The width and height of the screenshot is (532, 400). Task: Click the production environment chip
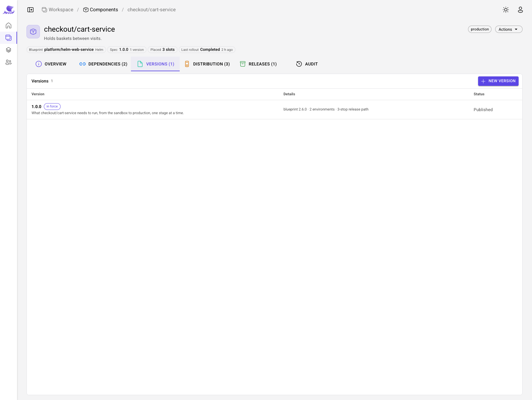click(x=480, y=29)
